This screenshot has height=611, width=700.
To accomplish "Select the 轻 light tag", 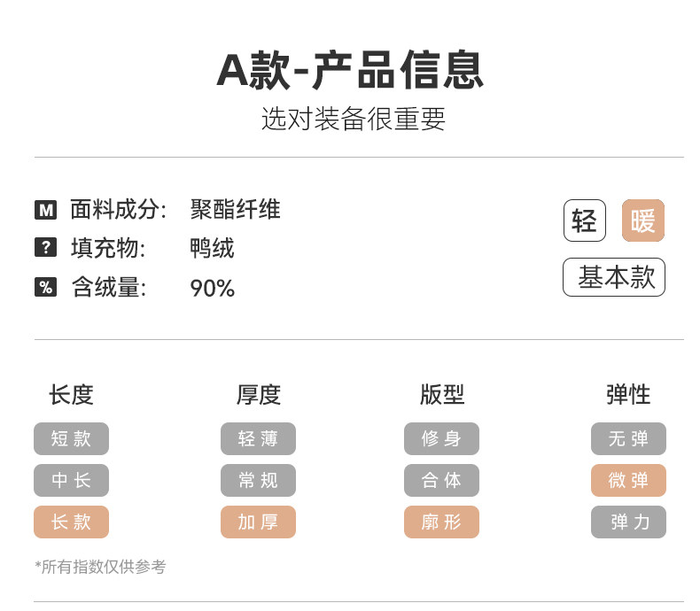I will coord(585,220).
